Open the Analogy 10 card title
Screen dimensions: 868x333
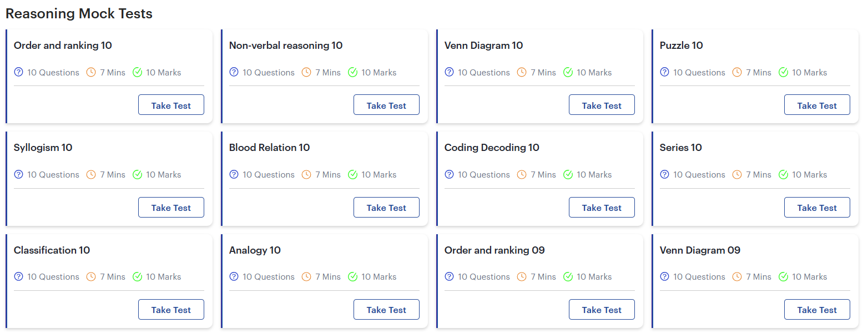[255, 250]
